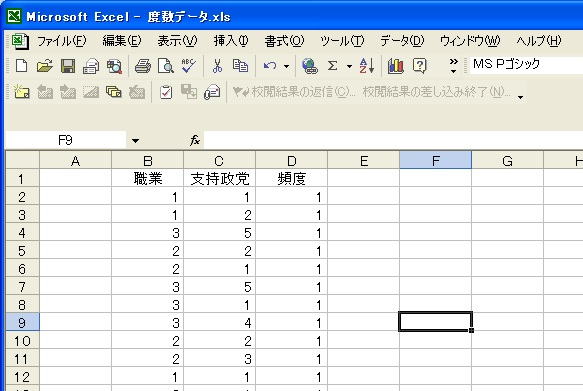Open the Undo history dropdown arrow
583x391 pixels.
tap(286, 67)
